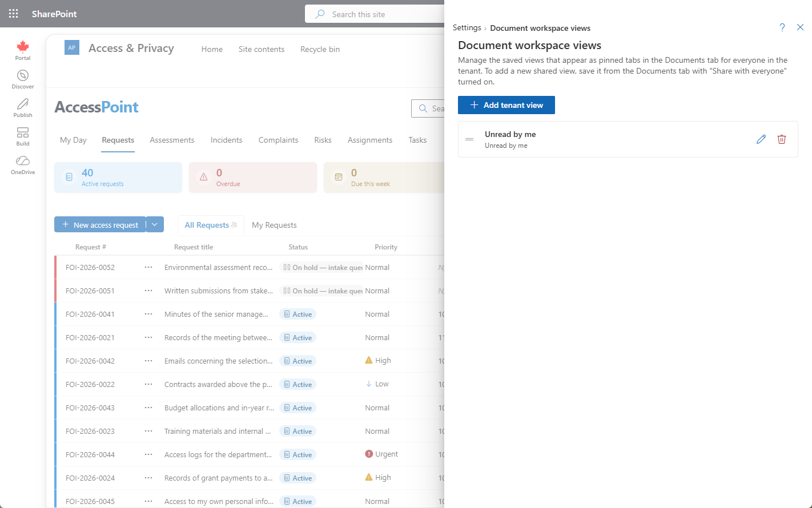The width and height of the screenshot is (812, 508).
Task: Open more options for FOI-2026-0024
Action: (148, 478)
